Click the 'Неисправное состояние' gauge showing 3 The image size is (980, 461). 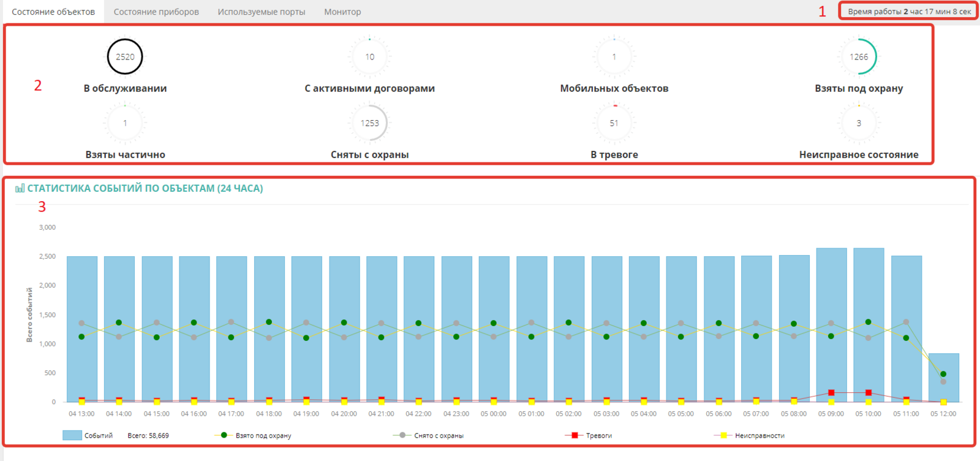point(858,123)
